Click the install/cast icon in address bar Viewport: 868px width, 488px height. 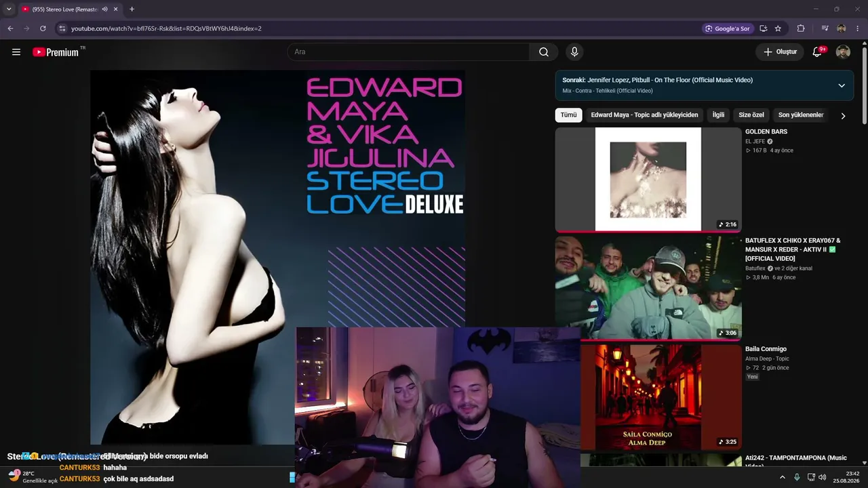[764, 28]
